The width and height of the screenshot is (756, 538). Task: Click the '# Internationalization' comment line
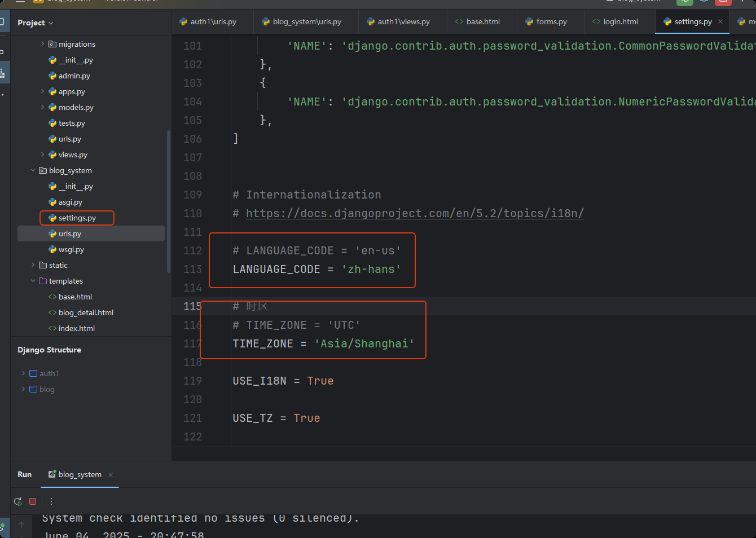click(x=307, y=195)
